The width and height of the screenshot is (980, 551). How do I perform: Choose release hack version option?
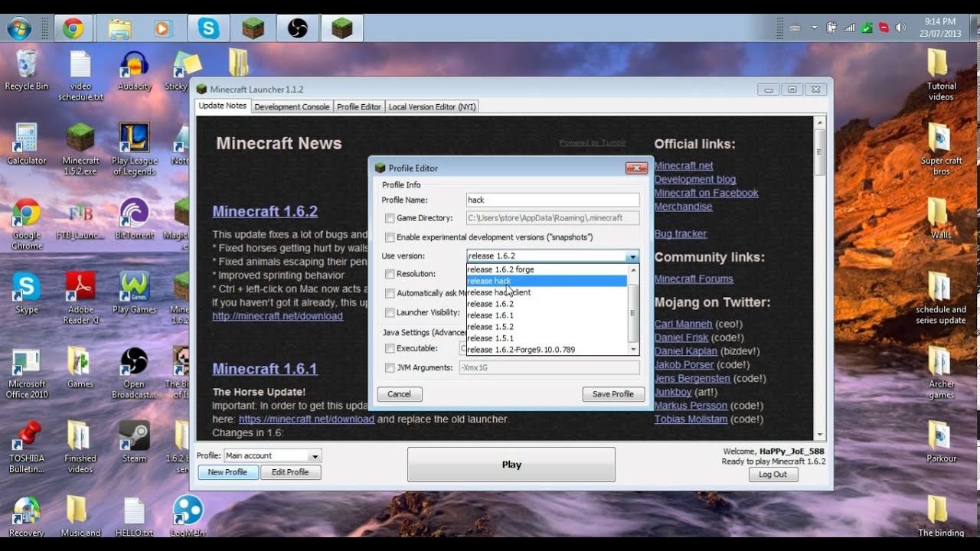[x=547, y=281]
